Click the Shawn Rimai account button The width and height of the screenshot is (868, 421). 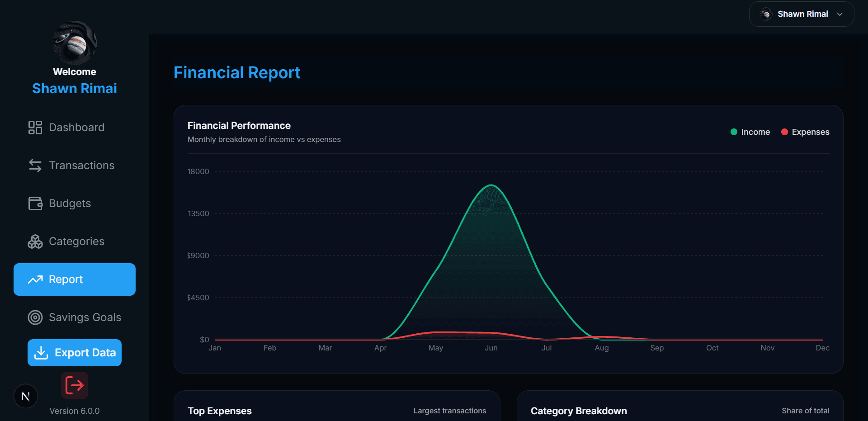pos(802,14)
